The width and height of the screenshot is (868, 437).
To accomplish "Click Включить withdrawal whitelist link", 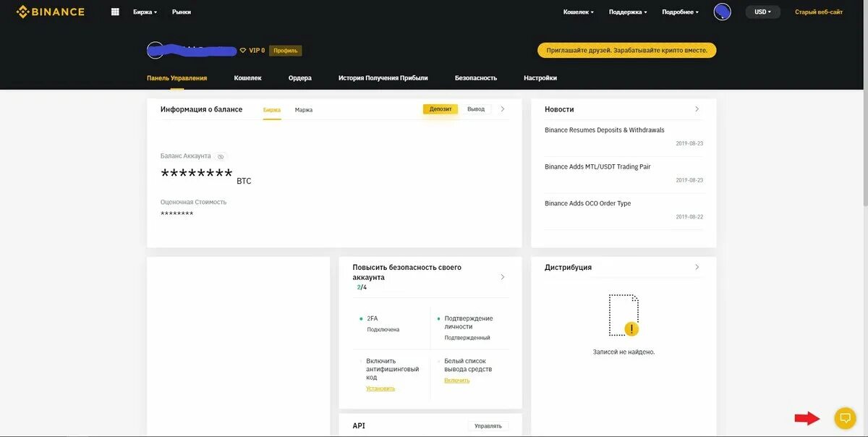I will (x=456, y=381).
